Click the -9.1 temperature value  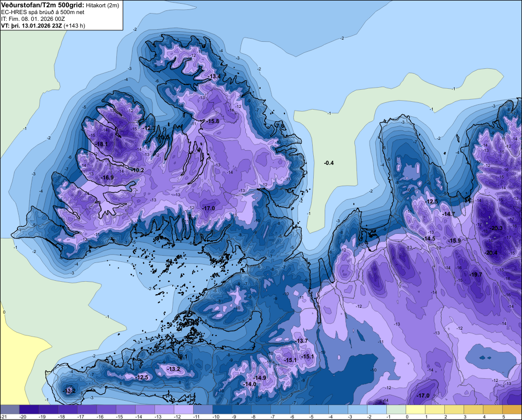tap(183, 357)
